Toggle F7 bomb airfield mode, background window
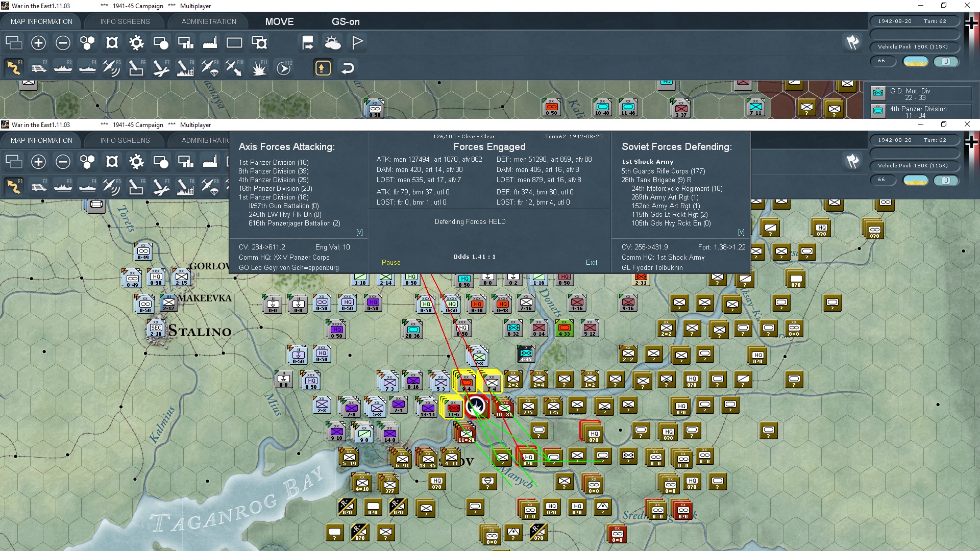This screenshot has height=551, width=980. (161, 68)
